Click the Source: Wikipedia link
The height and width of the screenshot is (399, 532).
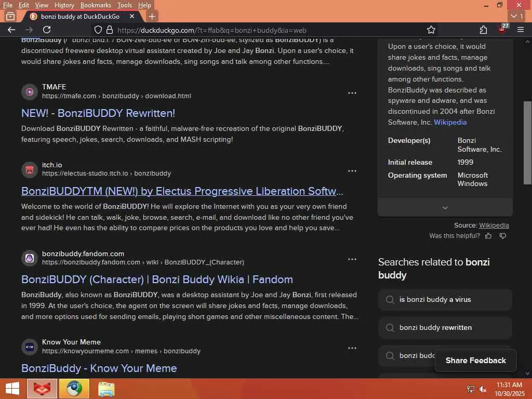tap(494, 225)
